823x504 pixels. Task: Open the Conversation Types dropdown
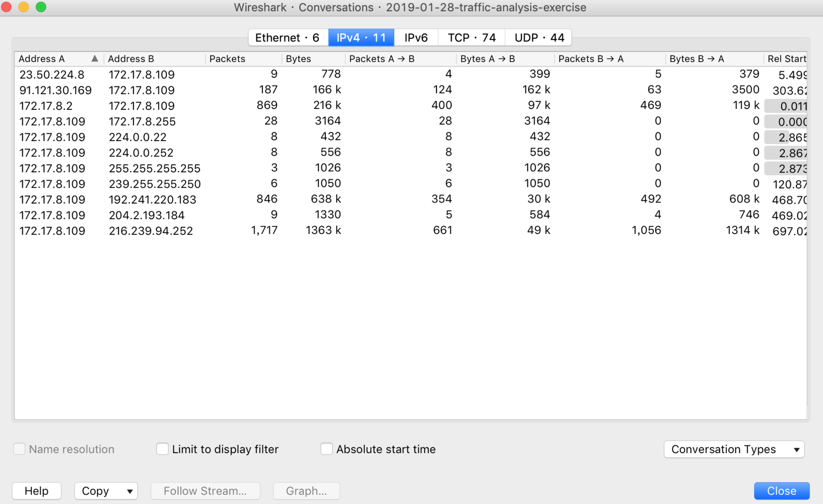click(734, 449)
